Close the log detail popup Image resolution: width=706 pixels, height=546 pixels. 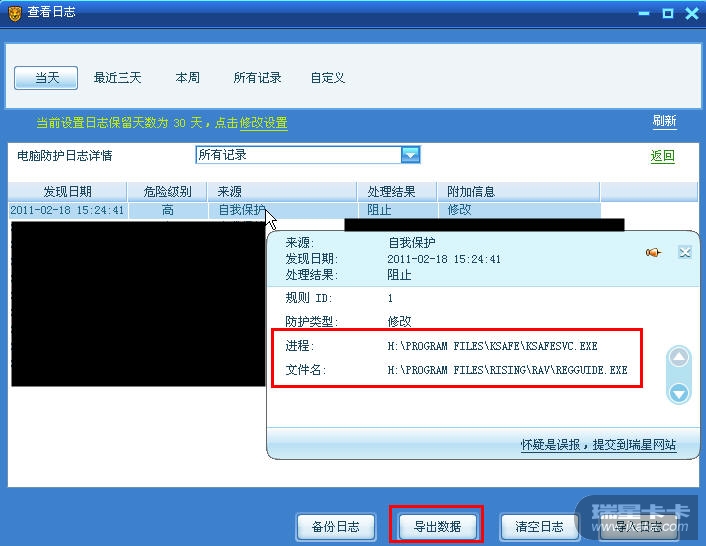[685, 252]
